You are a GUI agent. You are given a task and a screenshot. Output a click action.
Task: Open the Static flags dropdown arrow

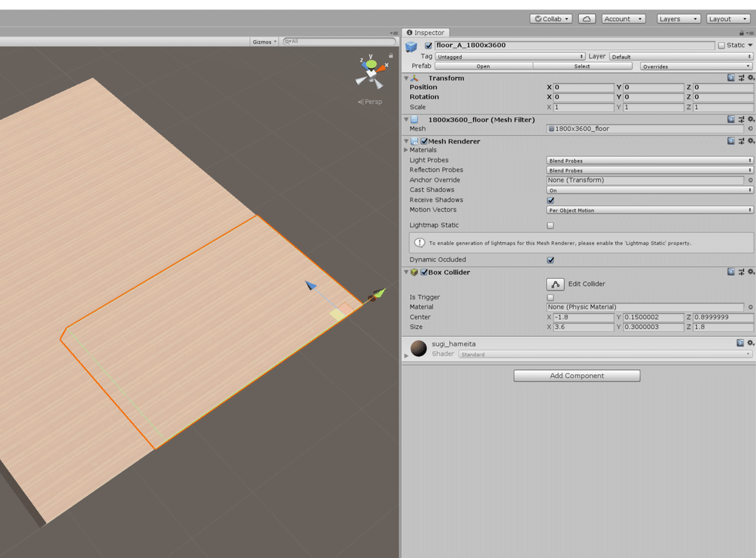tap(750, 45)
